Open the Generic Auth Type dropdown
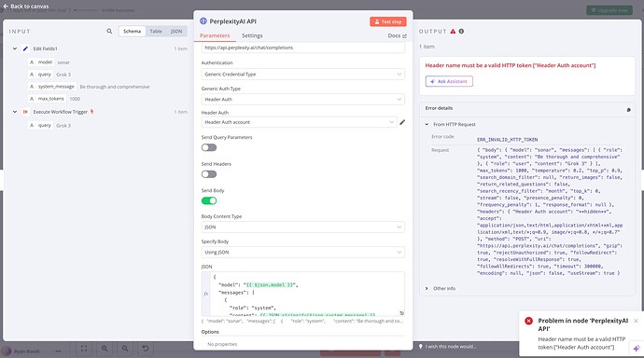Image resolution: width=644 pixels, height=358 pixels. click(303, 99)
